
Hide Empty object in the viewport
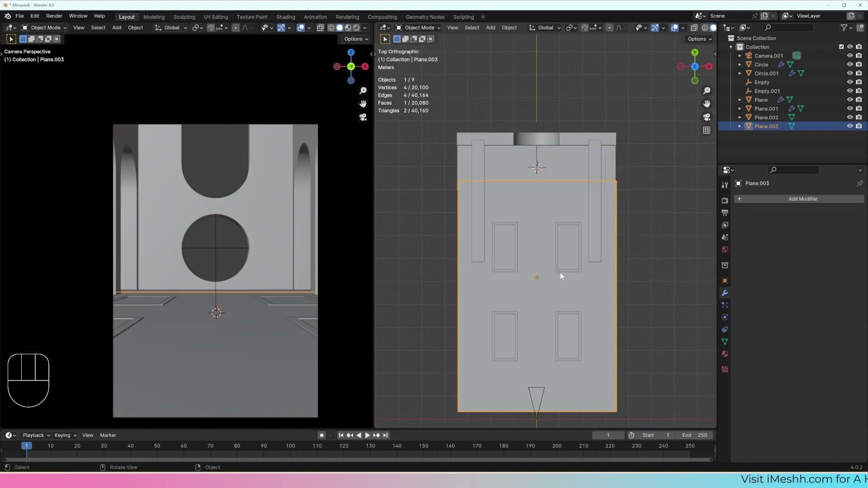click(850, 82)
